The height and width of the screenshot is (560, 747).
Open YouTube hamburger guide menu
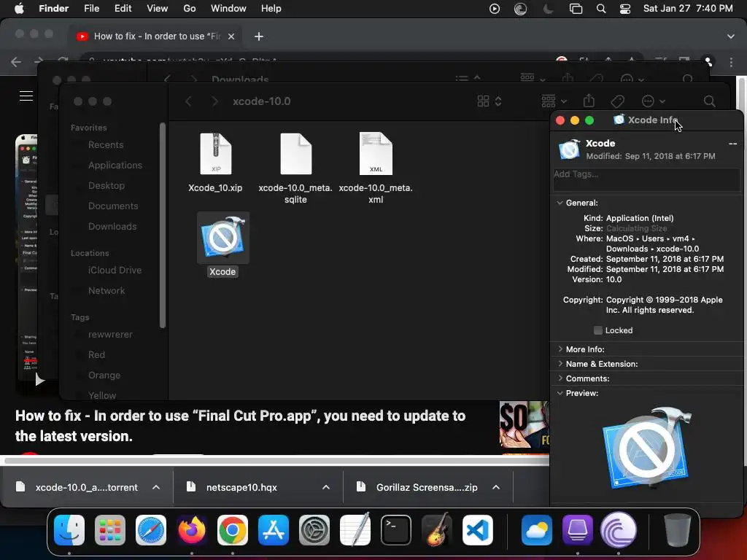pyautogui.click(x=26, y=96)
